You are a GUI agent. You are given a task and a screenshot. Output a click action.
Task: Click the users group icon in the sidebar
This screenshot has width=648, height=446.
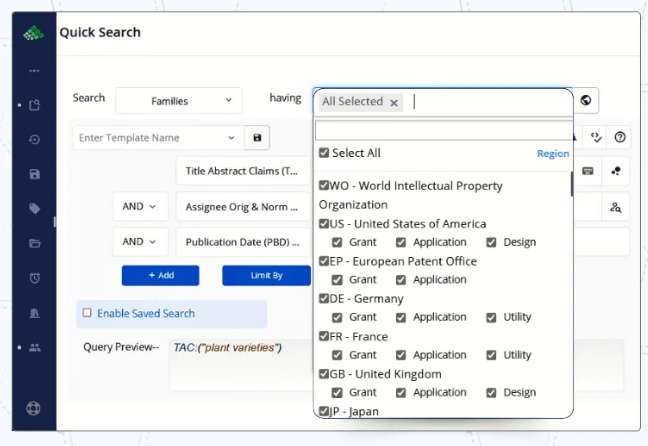35,347
